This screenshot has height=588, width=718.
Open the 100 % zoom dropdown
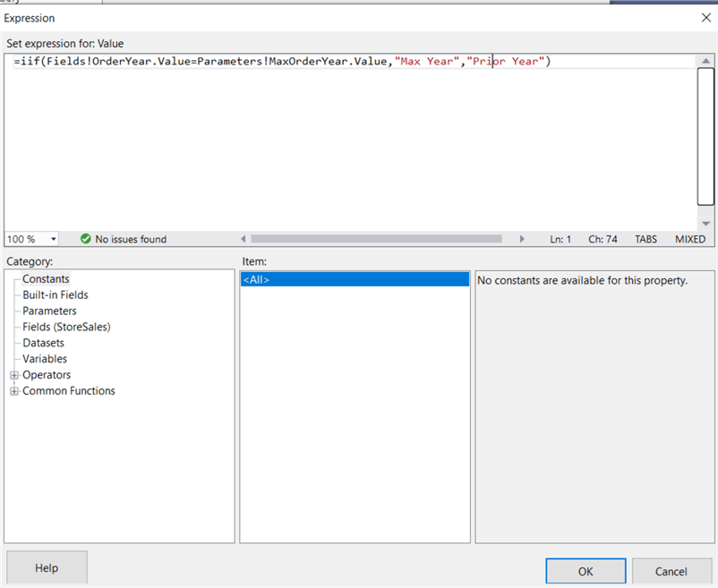click(x=53, y=239)
